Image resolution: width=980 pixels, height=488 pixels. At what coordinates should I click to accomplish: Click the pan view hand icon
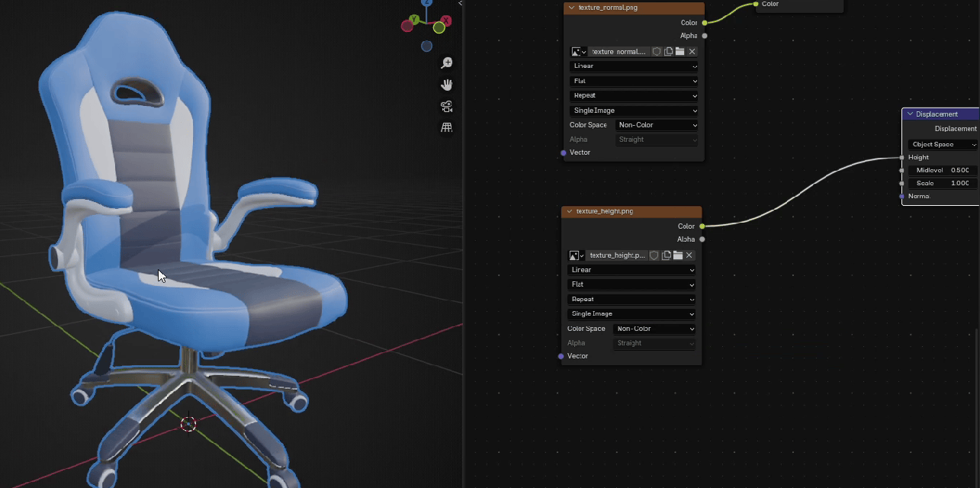coord(447,85)
